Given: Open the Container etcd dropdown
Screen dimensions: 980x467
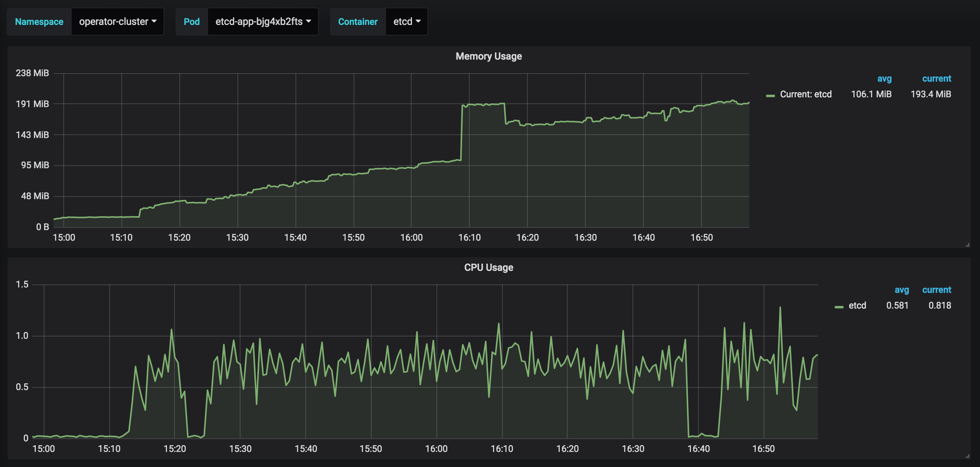Looking at the screenshot, I should tap(406, 22).
